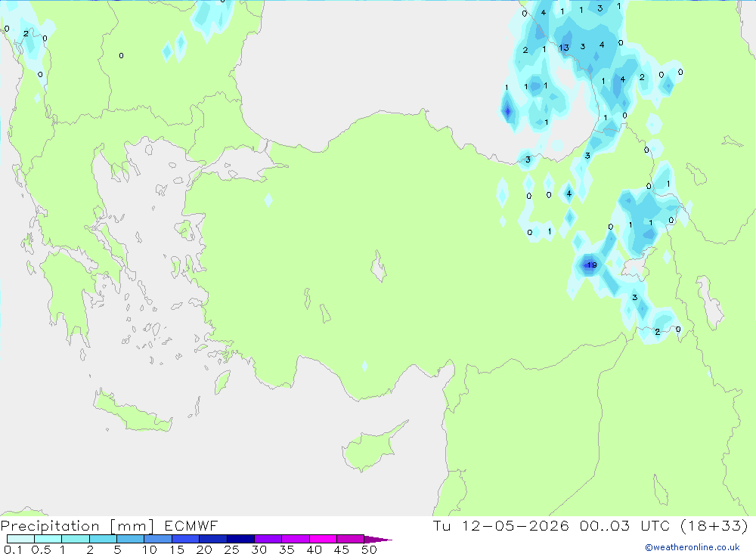Select the 10–15 mm blue legend swatch

click(x=158, y=539)
